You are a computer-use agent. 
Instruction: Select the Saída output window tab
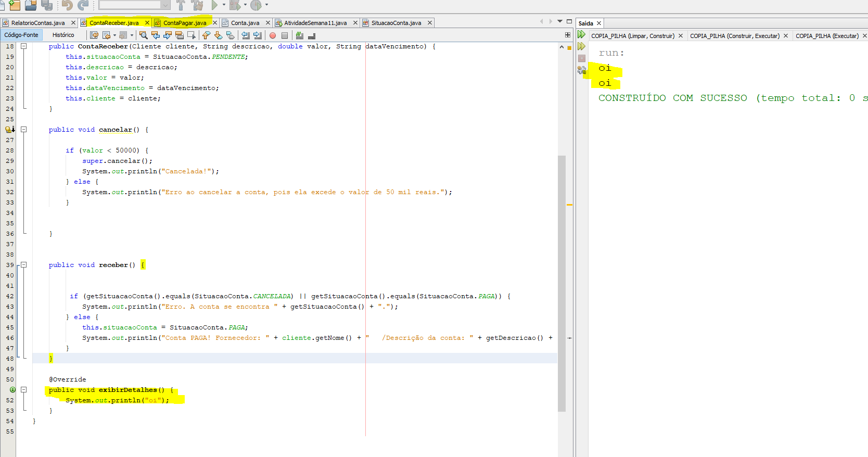(586, 23)
